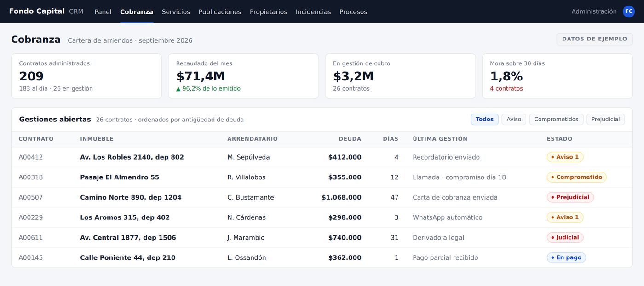Viewport: 644px width, 286px height.
Task: Click the $355.000 debt amount
Action: pyautogui.click(x=345, y=177)
